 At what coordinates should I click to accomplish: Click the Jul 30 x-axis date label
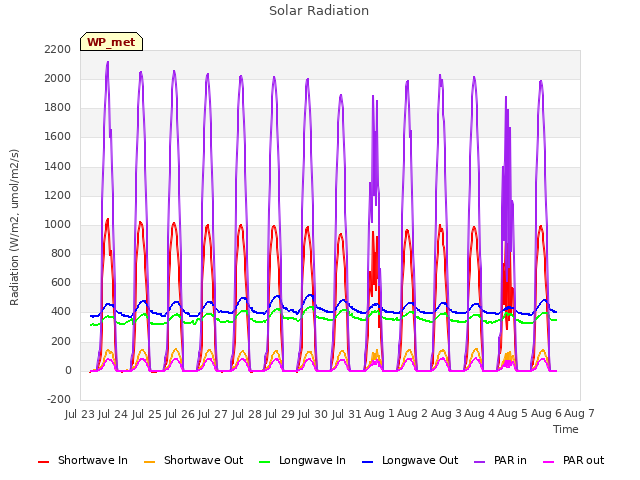click(313, 414)
